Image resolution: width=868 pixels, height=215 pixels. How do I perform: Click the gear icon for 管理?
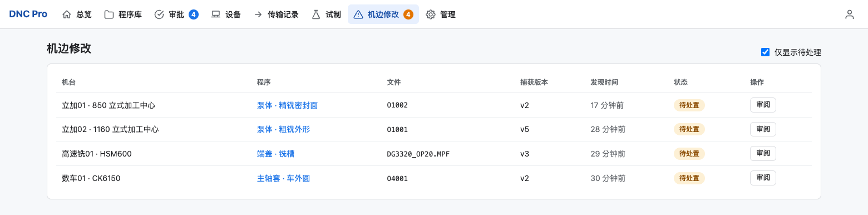coord(431,14)
